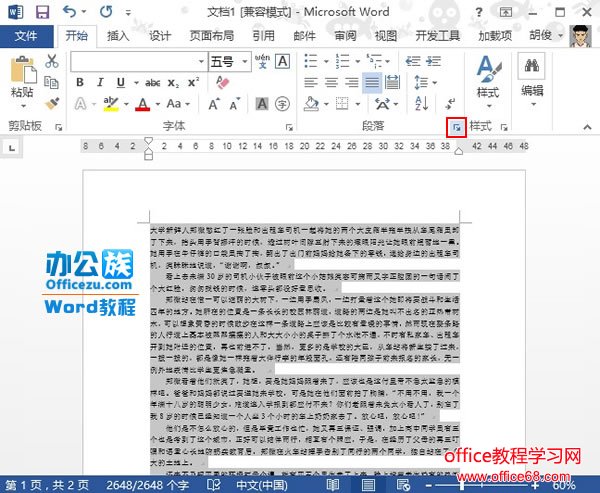Screen dimensions: 600x493
Task: Click the redo/repeat arrow icon
Action: pyautogui.click(x=106, y=12)
